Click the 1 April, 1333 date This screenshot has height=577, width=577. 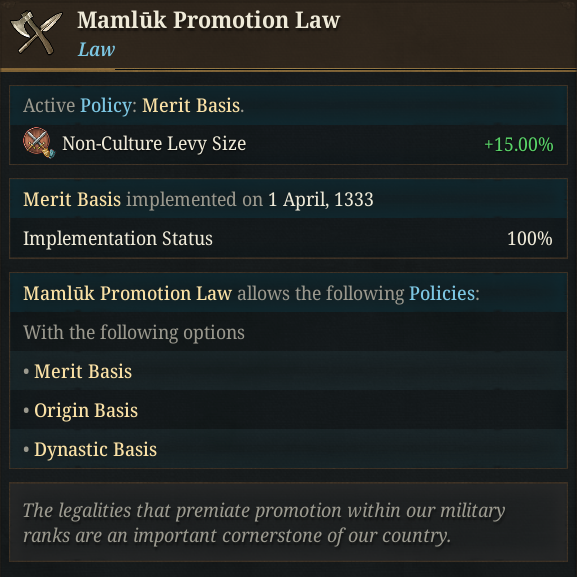tap(321, 199)
